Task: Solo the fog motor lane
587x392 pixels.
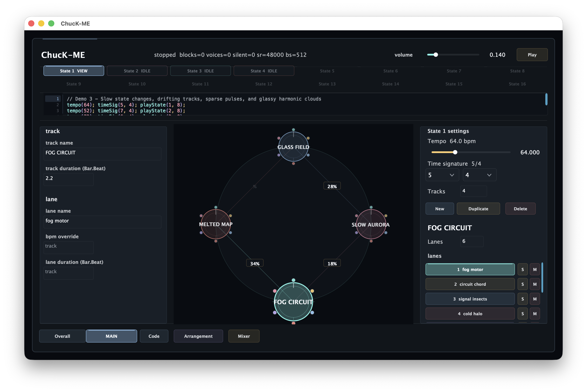Action: (523, 269)
